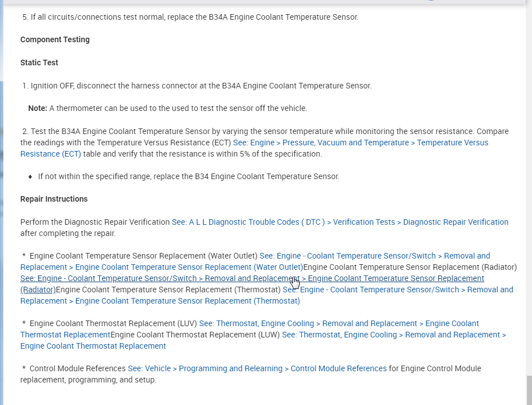532x405 pixels.
Task: Follow the Thermostat sensor replacement link
Action: click(x=398, y=290)
